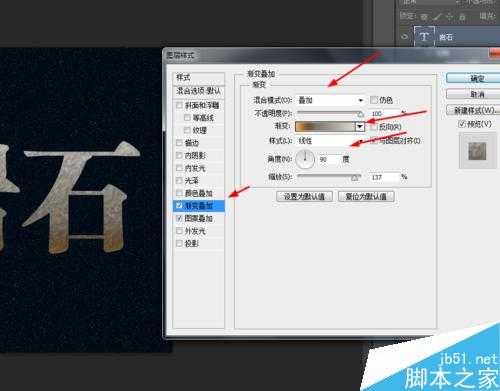Enable the 外发光 checkbox
Screen dimensions: 500x391
click(179, 231)
